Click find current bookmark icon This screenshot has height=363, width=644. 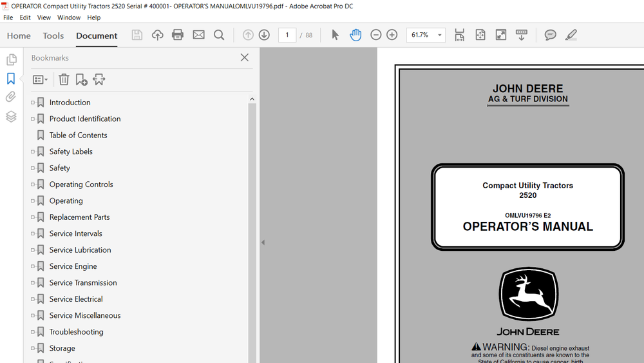[x=99, y=79]
